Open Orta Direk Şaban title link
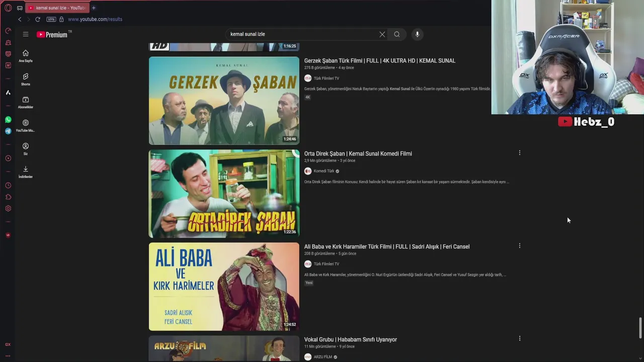The image size is (644, 362). click(x=358, y=154)
